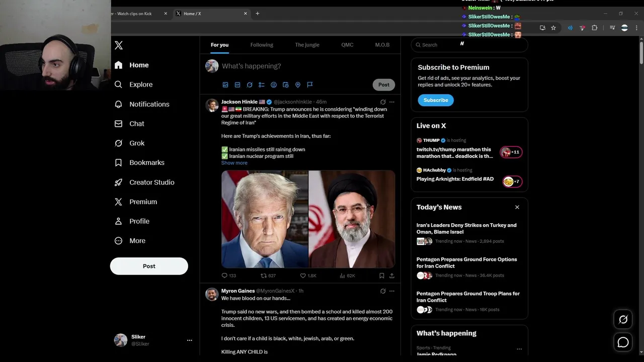Open Explore in the sidebar
The width and height of the screenshot is (644, 362).
(134, 84)
